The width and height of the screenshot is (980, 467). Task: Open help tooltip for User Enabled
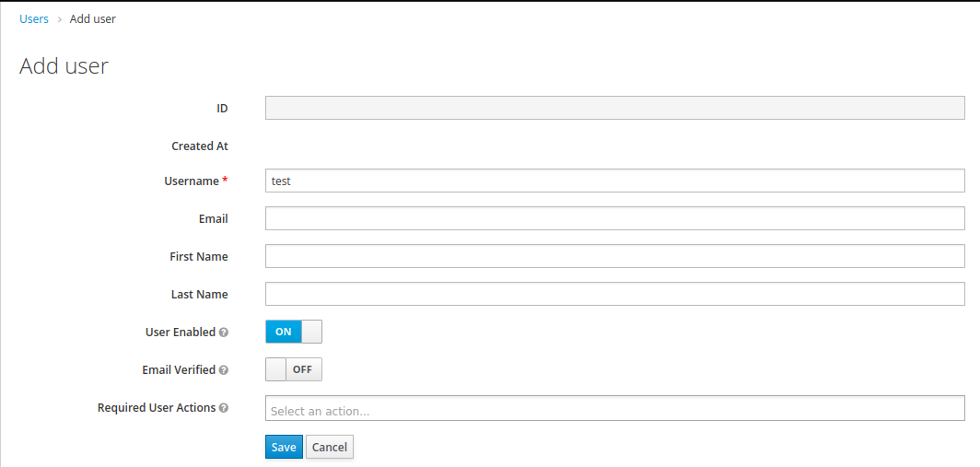click(224, 333)
